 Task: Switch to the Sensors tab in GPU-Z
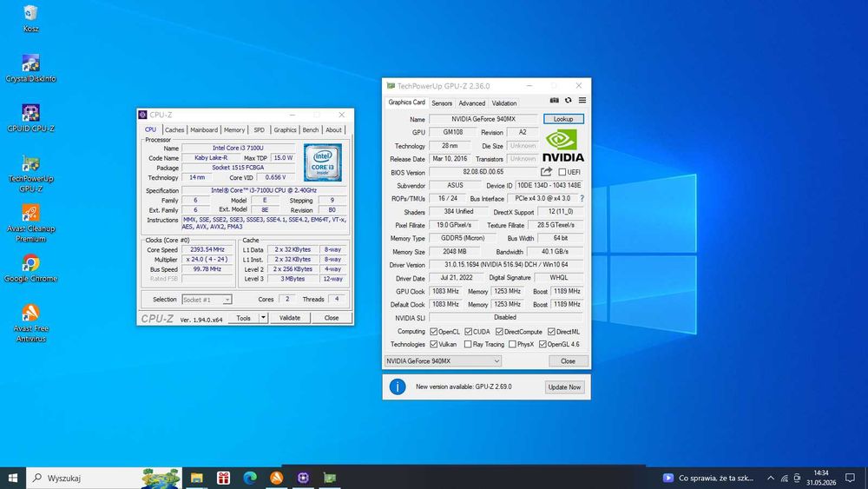[442, 103]
